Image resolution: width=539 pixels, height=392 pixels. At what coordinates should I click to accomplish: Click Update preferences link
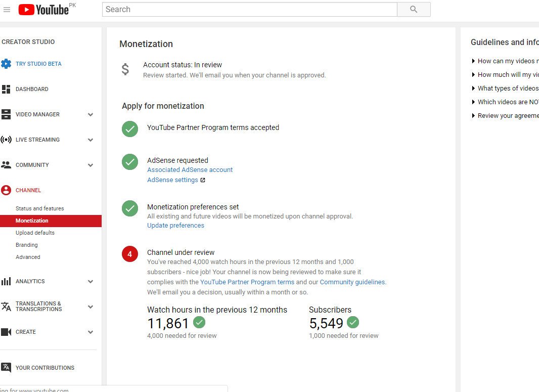tap(175, 225)
